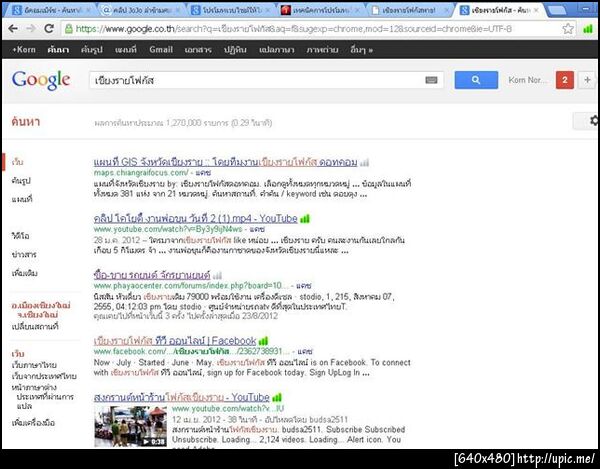This screenshot has width=600, height=469.
Task: Select เว็บ at top of sidebar
Action: (x=17, y=162)
